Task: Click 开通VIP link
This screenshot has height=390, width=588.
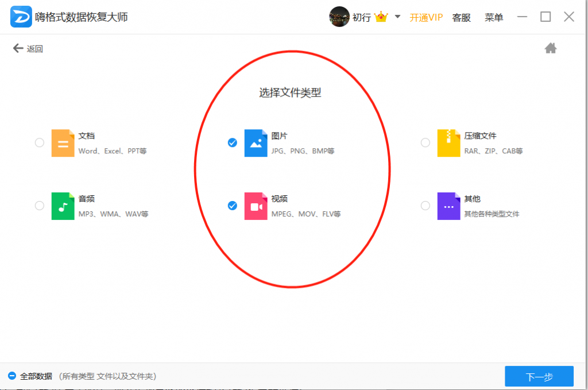Action: pyautogui.click(x=426, y=17)
